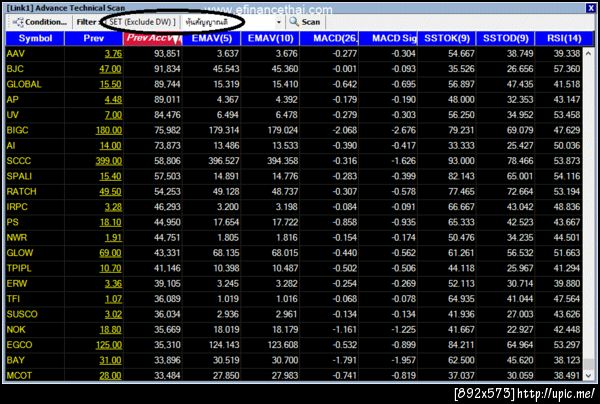This screenshot has height=404, width=600.
Task: Click scrollbar up arrow
Action: pos(589,53)
